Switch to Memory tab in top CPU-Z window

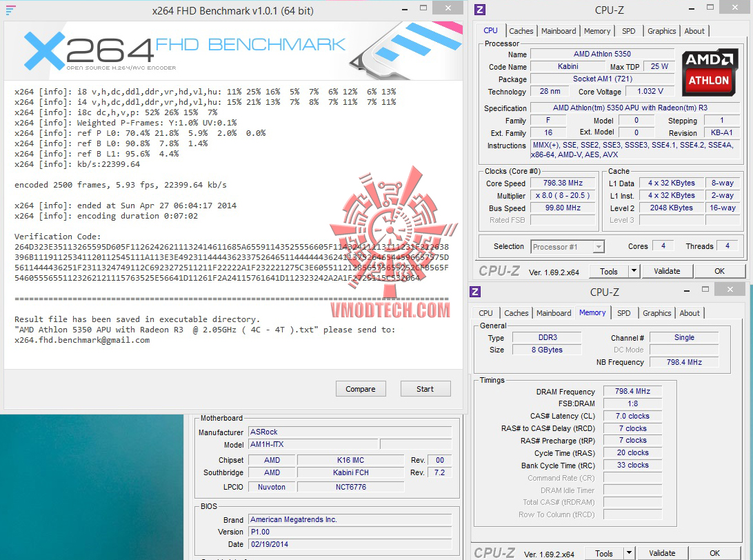pyautogui.click(x=597, y=31)
